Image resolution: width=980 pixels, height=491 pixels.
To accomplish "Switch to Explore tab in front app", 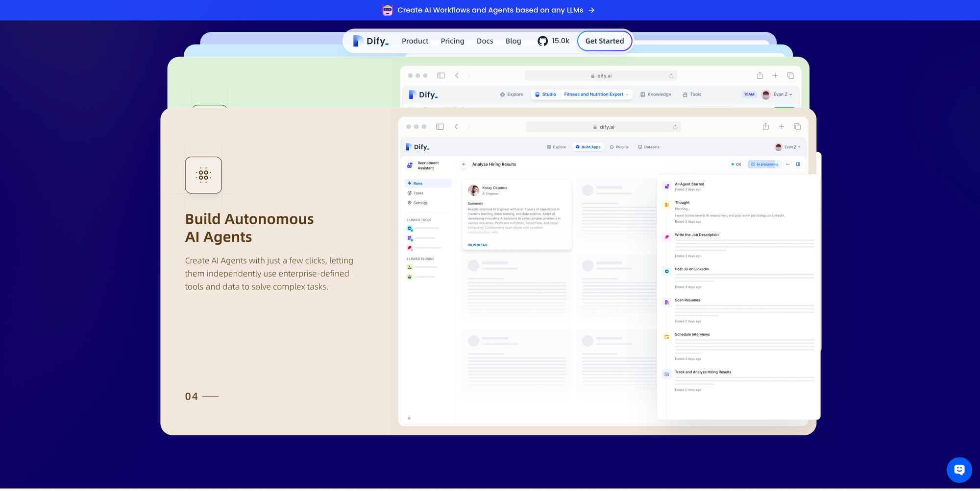I will click(556, 147).
